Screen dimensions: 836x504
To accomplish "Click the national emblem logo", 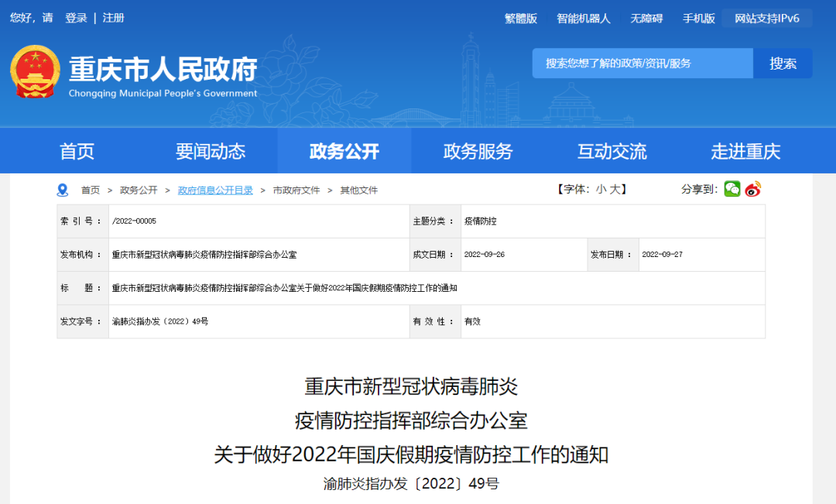I will (35, 71).
